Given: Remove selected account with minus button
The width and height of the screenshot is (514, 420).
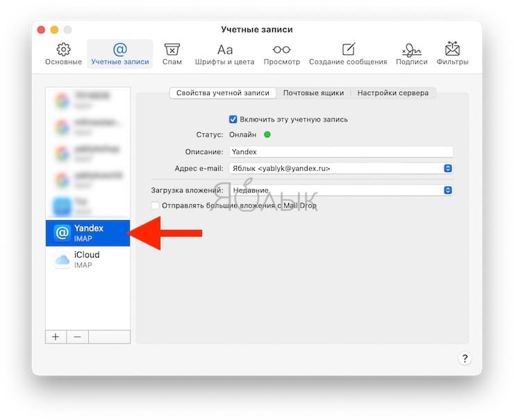Looking at the screenshot, I should point(77,337).
